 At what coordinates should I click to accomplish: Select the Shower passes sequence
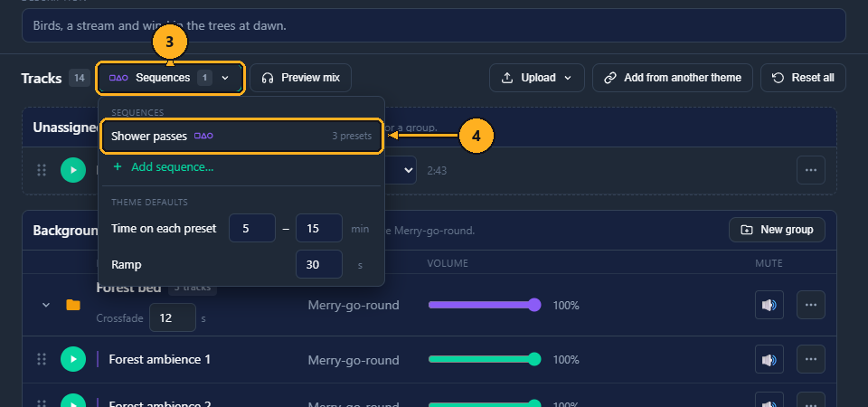click(x=241, y=137)
